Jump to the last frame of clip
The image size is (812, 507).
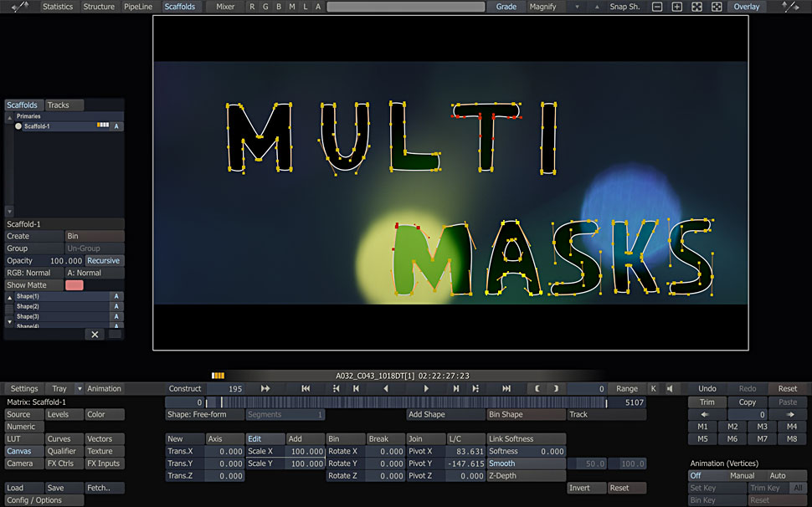(x=506, y=388)
